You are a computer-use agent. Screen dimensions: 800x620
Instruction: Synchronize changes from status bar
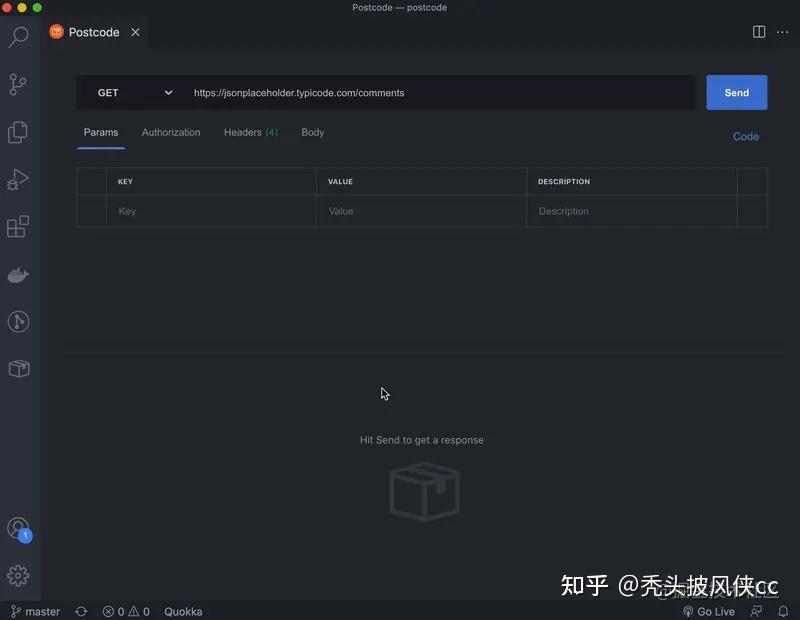(x=81, y=611)
